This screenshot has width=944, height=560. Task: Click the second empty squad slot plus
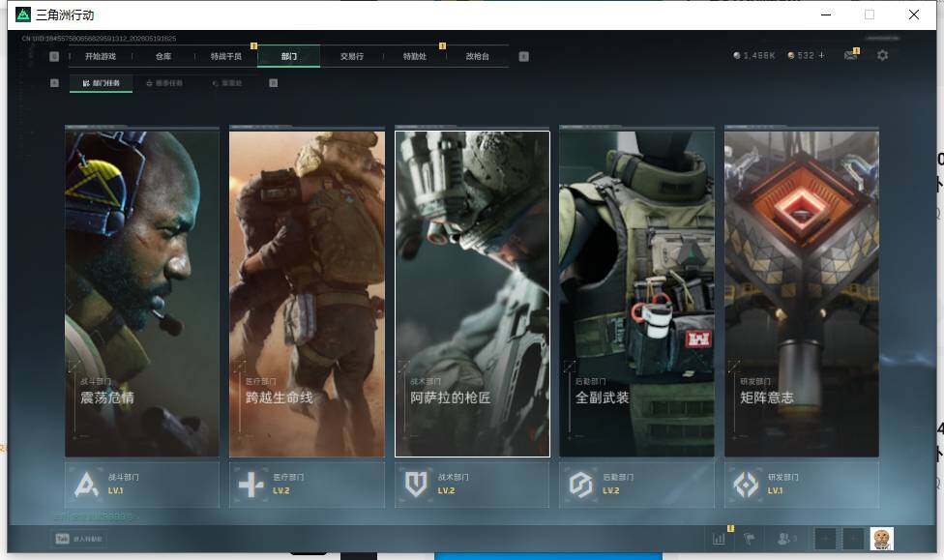click(x=853, y=539)
